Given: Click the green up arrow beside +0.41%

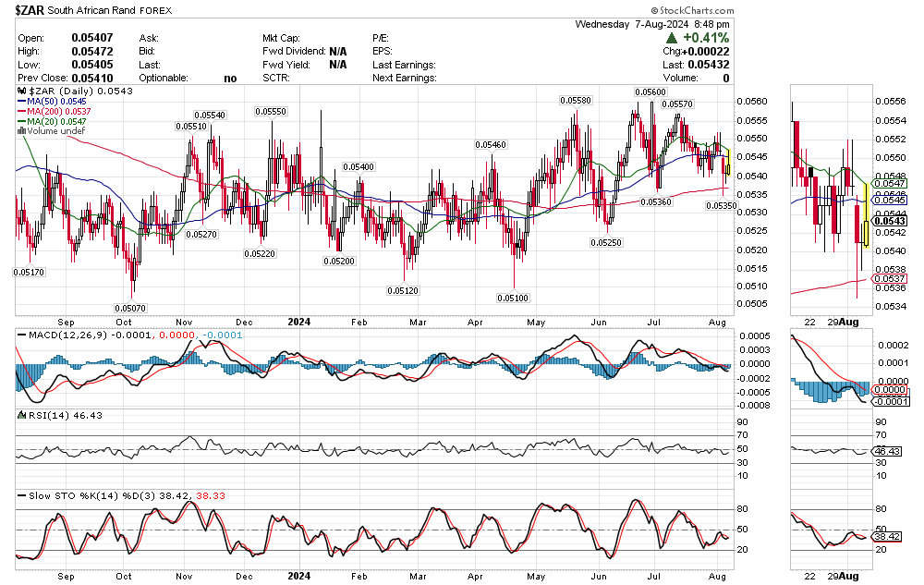Looking at the screenshot, I should point(674,38).
